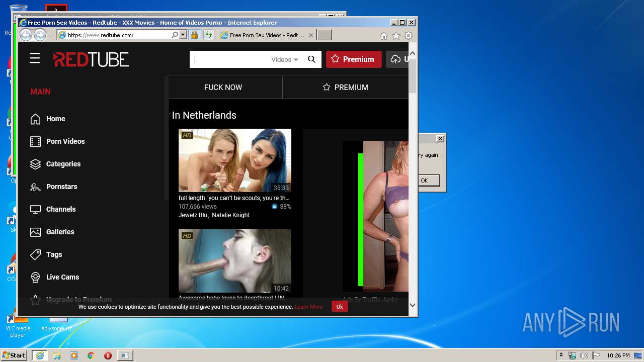Click the In Netherlands heading
The image size is (644, 362).
tap(204, 115)
